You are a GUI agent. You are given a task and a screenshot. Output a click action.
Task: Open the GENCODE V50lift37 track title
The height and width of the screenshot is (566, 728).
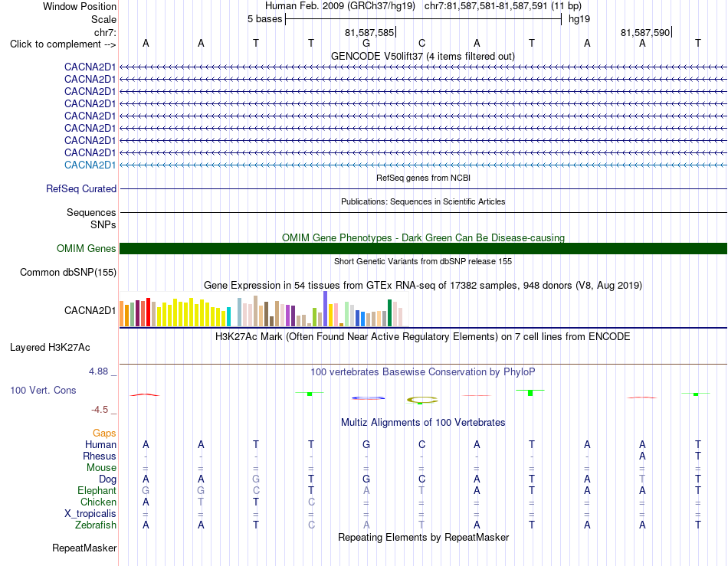click(423, 56)
